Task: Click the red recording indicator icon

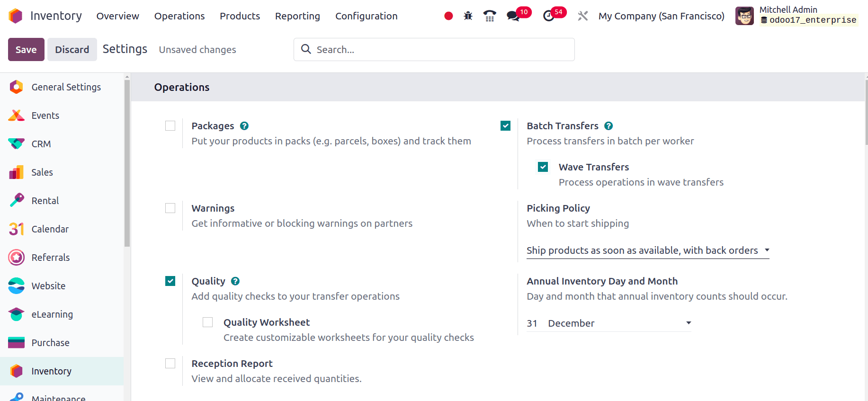Action: click(x=448, y=16)
